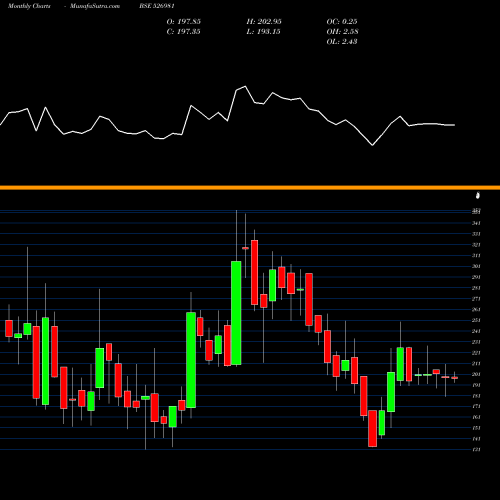Viewport: 500px width, 500px height.
Task: Click the 251 price axis label
Action: pos(476,320)
